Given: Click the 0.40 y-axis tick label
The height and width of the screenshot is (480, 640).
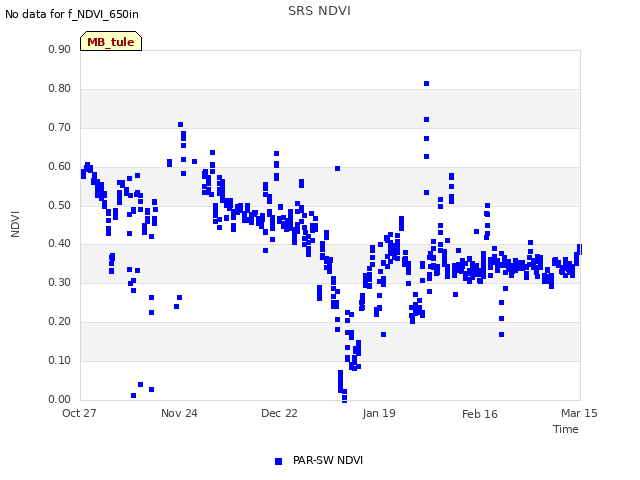Looking at the screenshot, I should [x=60, y=244].
